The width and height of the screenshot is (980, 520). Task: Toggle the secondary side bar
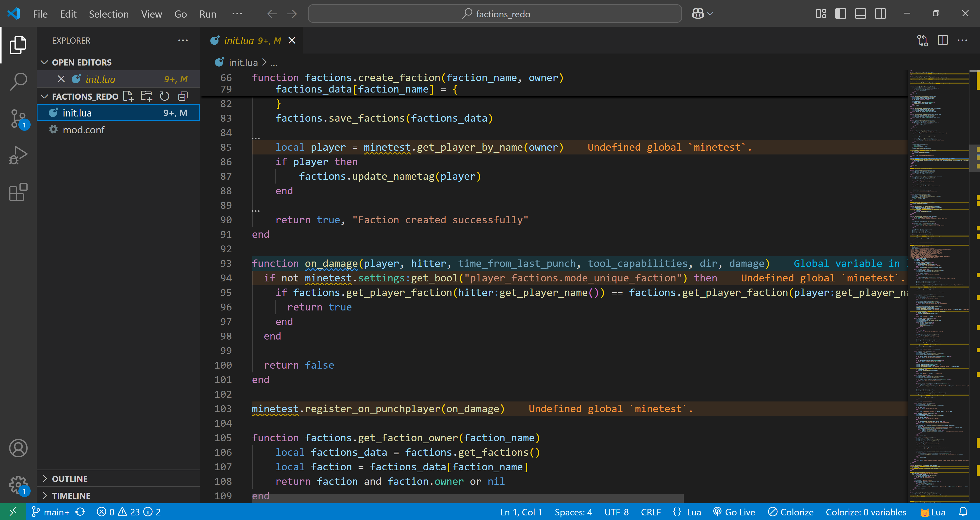880,14
